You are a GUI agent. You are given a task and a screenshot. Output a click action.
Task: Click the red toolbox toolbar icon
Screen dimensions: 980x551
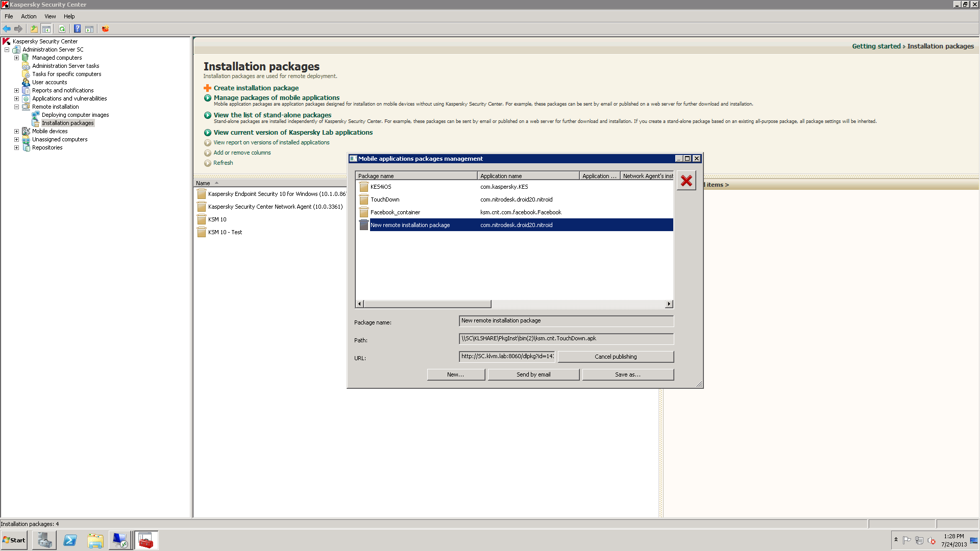point(105,29)
